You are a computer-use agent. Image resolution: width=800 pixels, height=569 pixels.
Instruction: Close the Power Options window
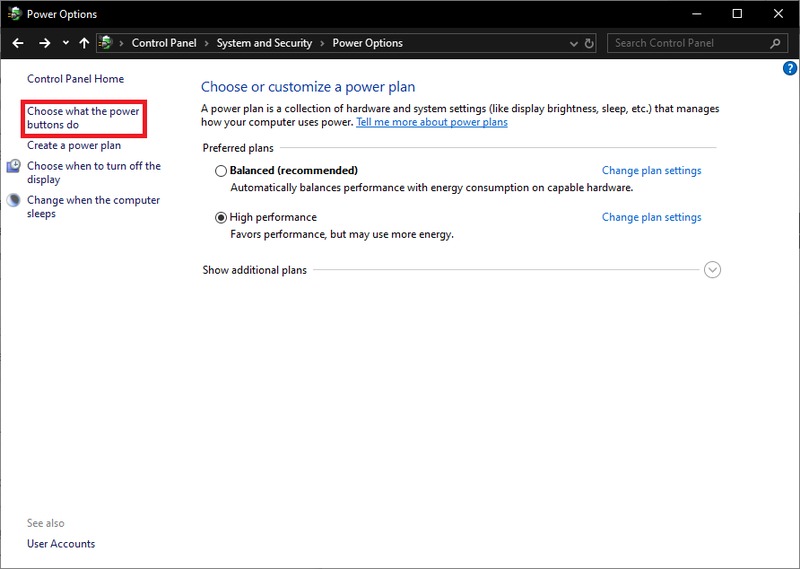(778, 14)
